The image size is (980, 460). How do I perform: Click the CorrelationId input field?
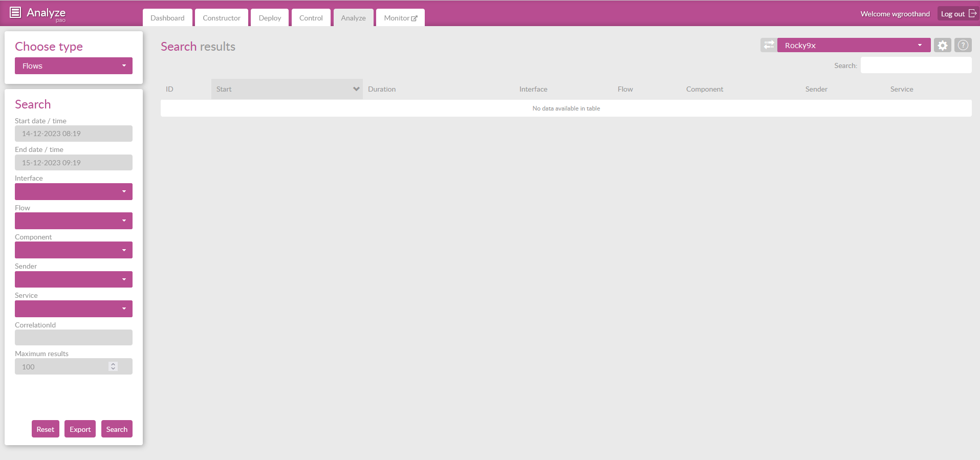(x=74, y=338)
